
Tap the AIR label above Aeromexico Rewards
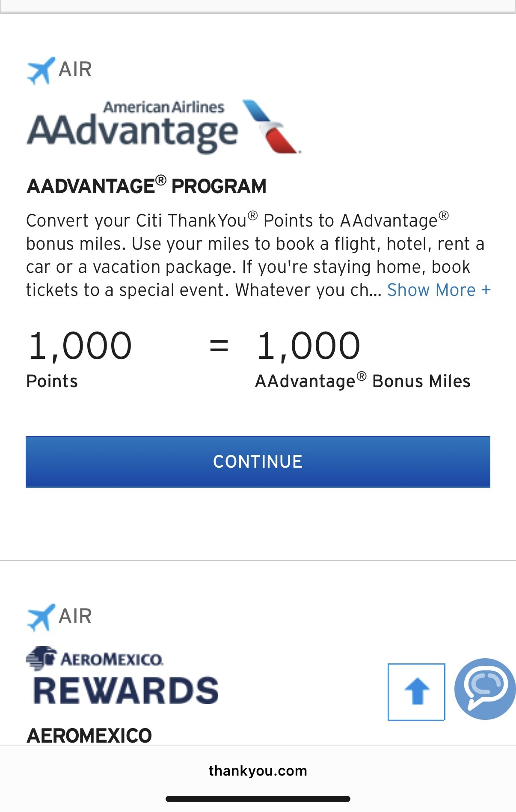(75, 616)
